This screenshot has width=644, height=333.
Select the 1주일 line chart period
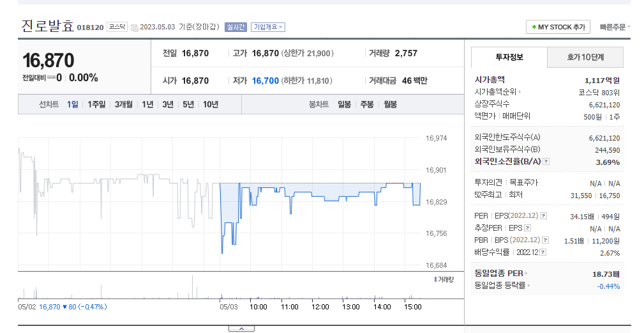pyautogui.click(x=96, y=104)
